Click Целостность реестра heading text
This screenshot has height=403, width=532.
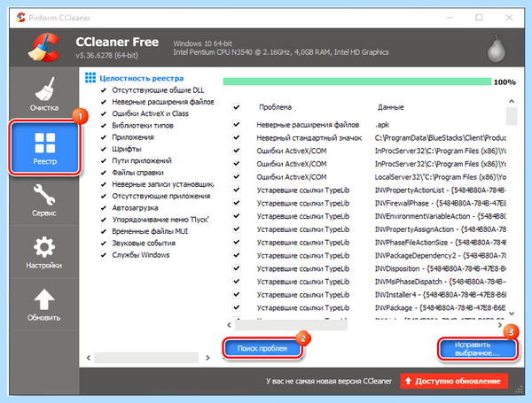pos(142,78)
